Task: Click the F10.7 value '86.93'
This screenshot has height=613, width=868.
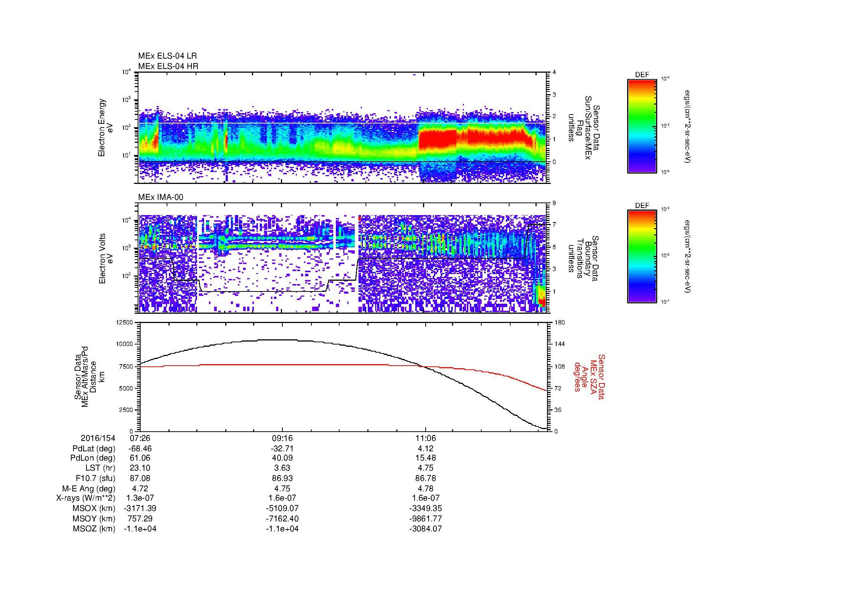Action: pyautogui.click(x=282, y=478)
